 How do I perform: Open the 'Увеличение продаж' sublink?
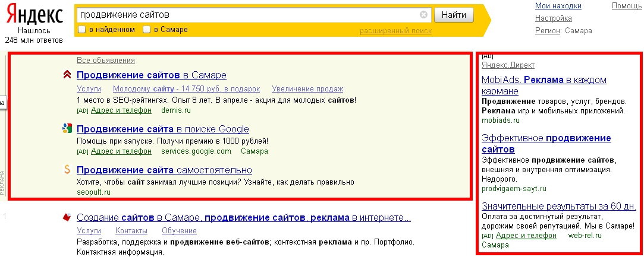pyautogui.click(x=307, y=89)
